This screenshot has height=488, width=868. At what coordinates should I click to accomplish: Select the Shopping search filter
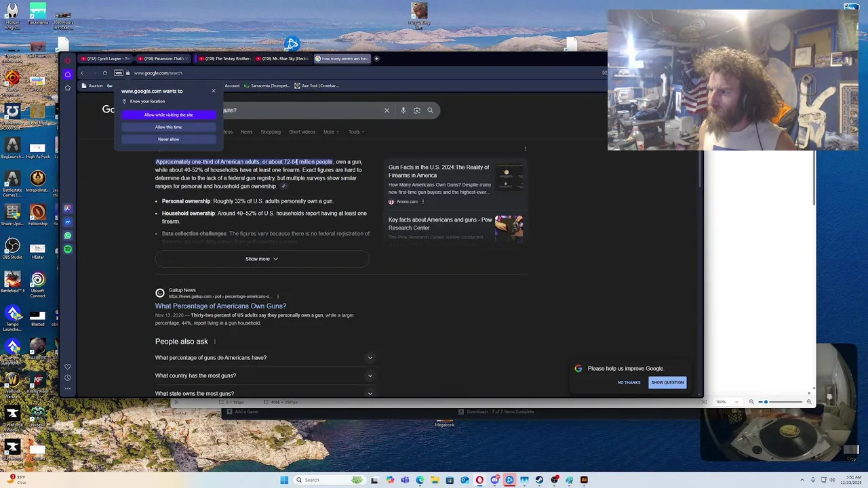pyautogui.click(x=271, y=131)
